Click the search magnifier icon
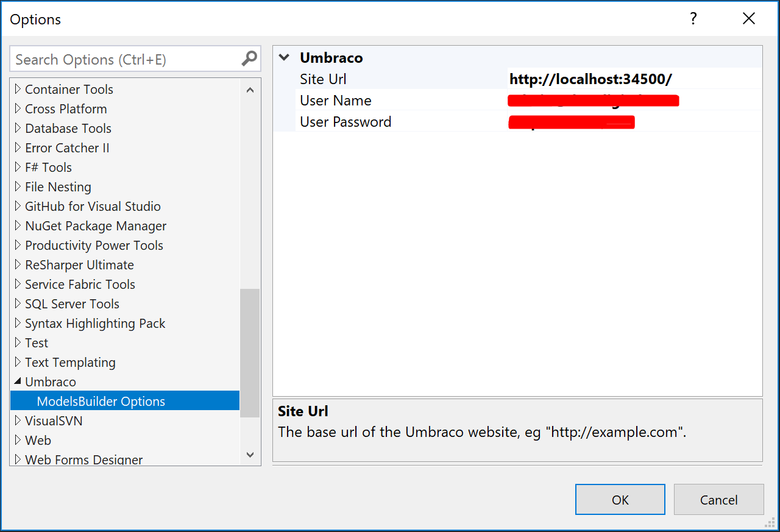This screenshot has width=780, height=532. (249, 59)
